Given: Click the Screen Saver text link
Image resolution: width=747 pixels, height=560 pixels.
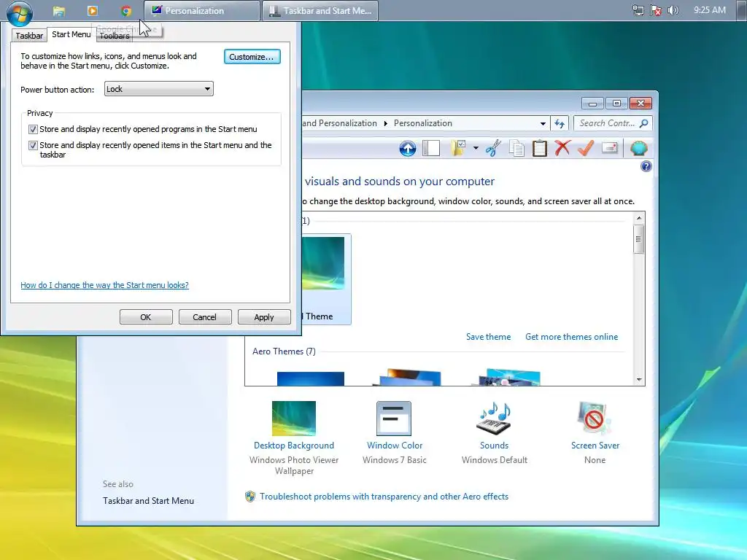Looking at the screenshot, I should point(595,446).
